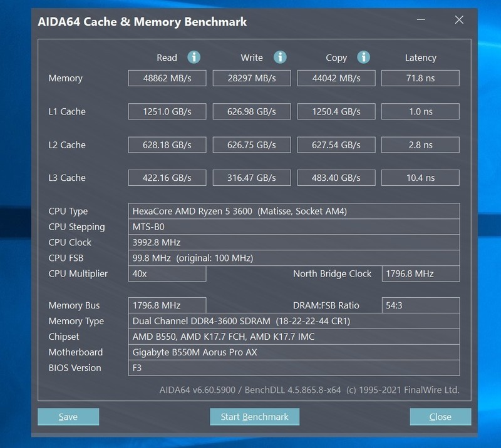501x448 pixels.
Task: Click the info icon next to Copy
Action: click(363, 57)
